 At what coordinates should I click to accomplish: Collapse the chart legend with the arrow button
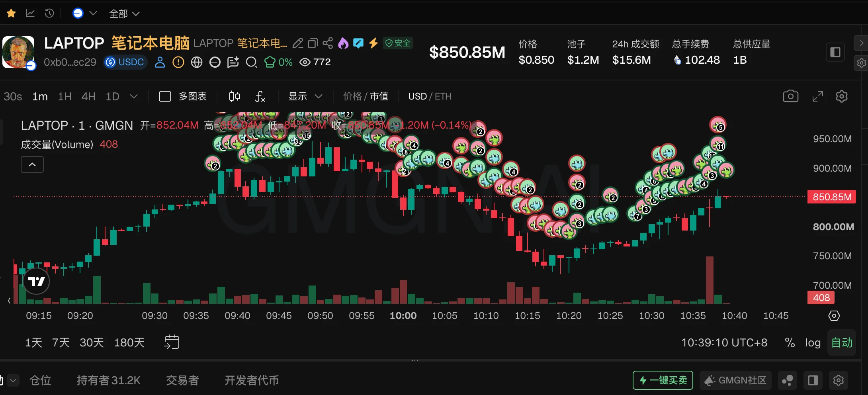click(32, 164)
